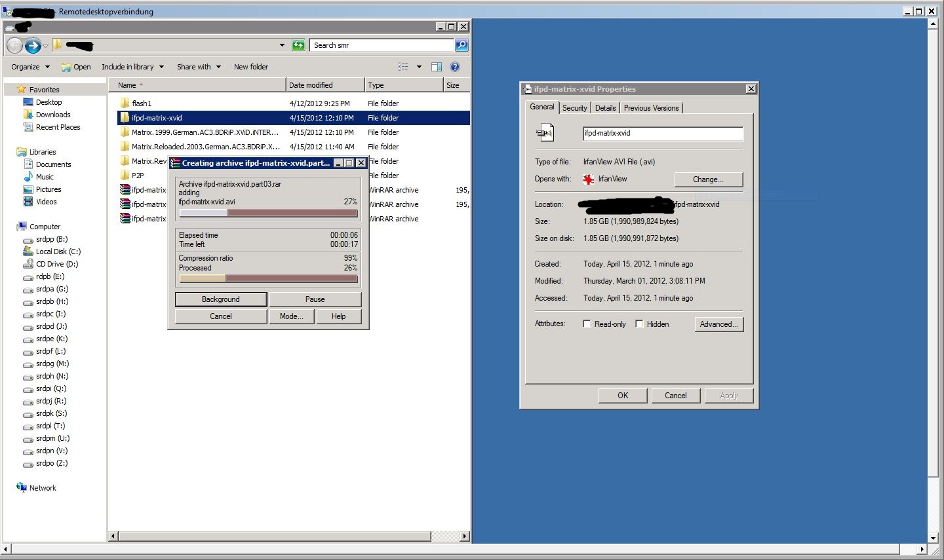Click the green refresh icon by address bar
The width and height of the screenshot is (944, 560).
click(x=298, y=45)
